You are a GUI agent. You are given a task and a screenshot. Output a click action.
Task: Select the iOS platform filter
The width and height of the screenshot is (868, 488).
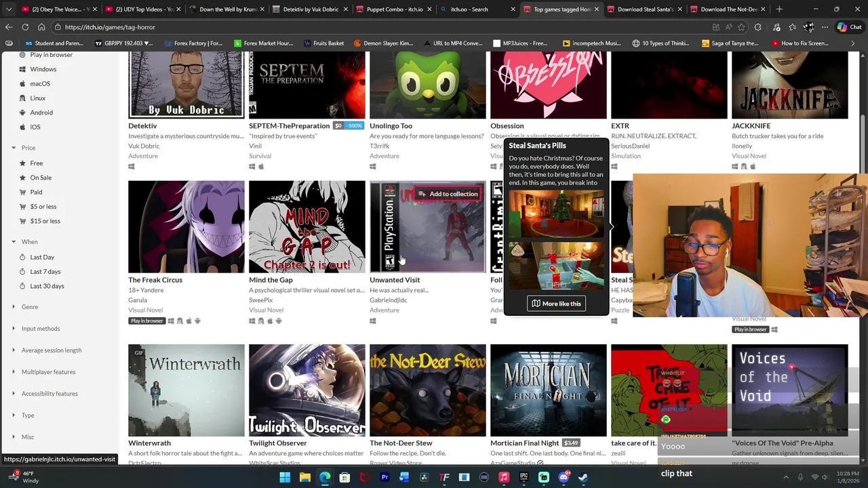[x=35, y=127]
